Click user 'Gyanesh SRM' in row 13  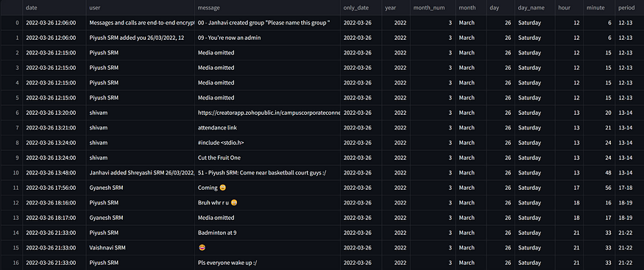(141, 218)
